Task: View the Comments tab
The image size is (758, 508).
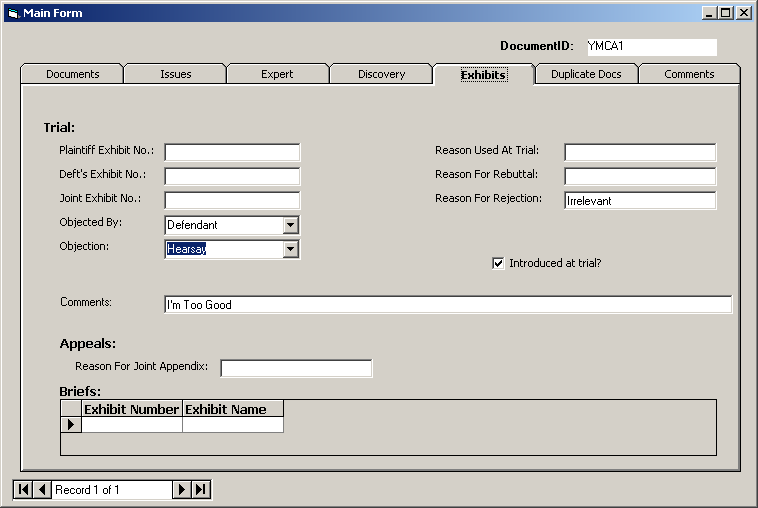Action: 689,74
